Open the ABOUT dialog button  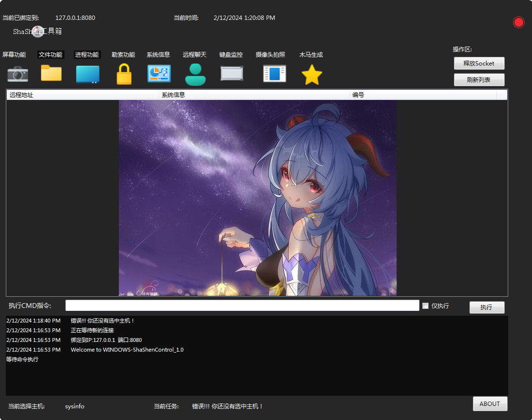[490, 404]
